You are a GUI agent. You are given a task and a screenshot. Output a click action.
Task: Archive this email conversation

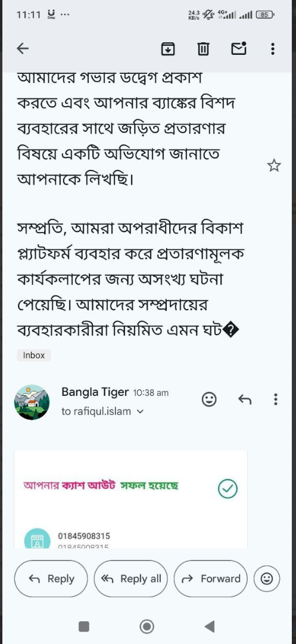tap(168, 49)
